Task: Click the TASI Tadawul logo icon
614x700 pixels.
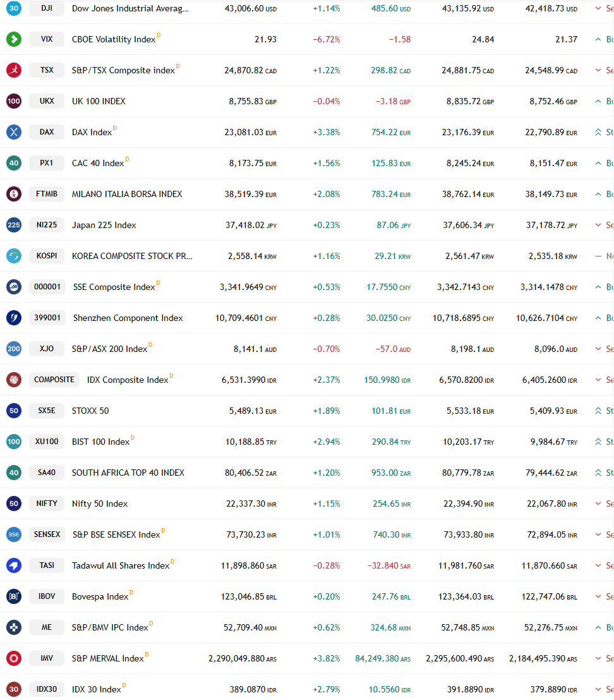Action: coord(14,565)
